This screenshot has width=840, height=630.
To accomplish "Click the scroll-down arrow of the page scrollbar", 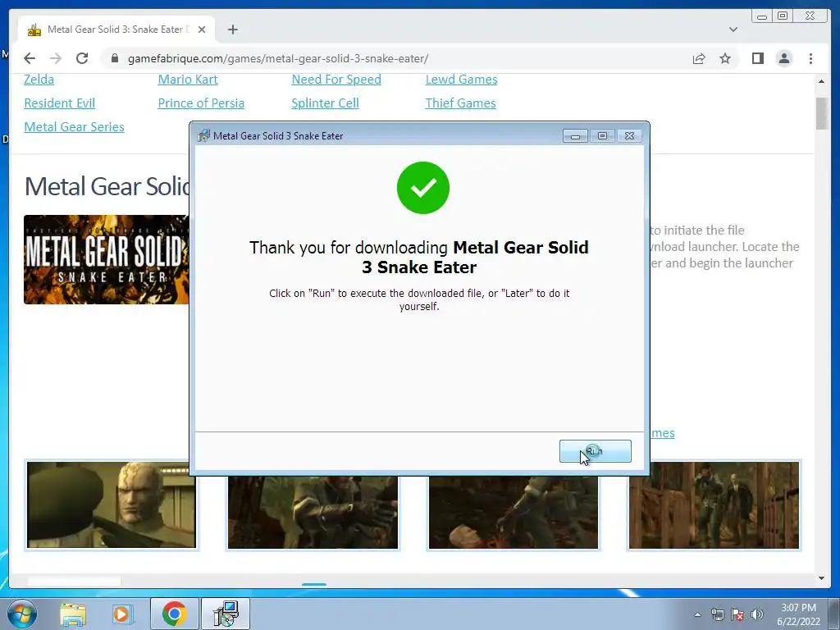I will 822,578.
